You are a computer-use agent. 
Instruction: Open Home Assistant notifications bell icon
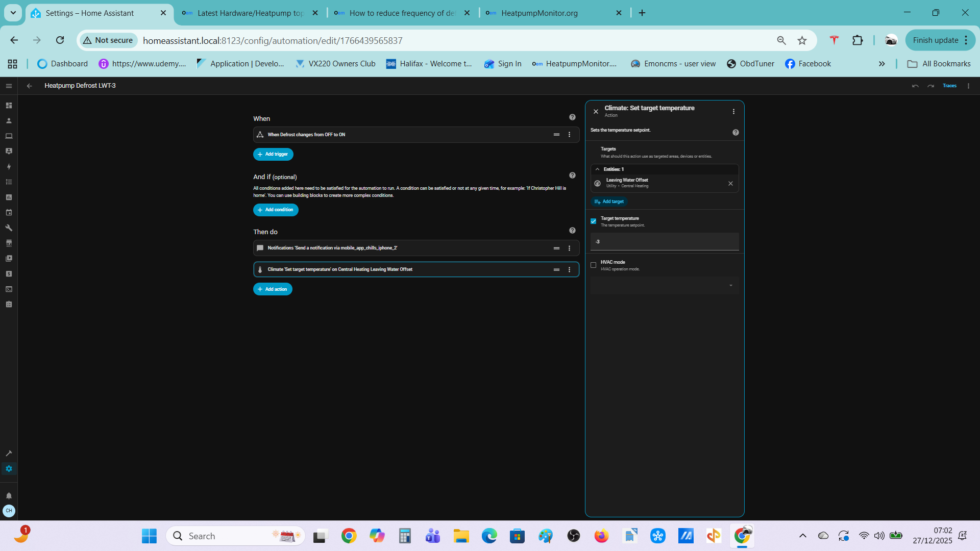click(x=9, y=496)
